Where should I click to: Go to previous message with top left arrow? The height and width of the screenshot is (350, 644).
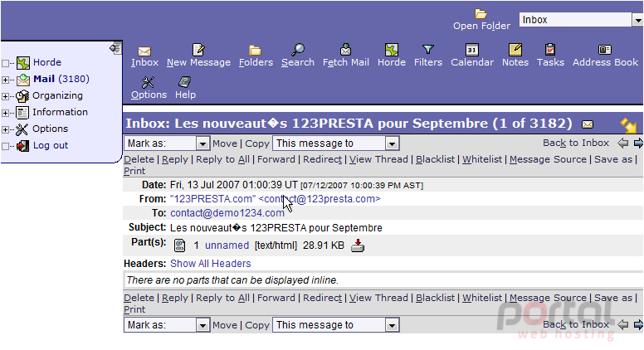(x=623, y=143)
